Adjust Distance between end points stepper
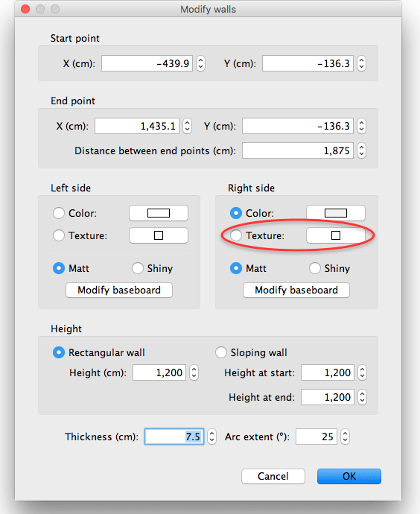This screenshot has width=420, height=514. 361,150
